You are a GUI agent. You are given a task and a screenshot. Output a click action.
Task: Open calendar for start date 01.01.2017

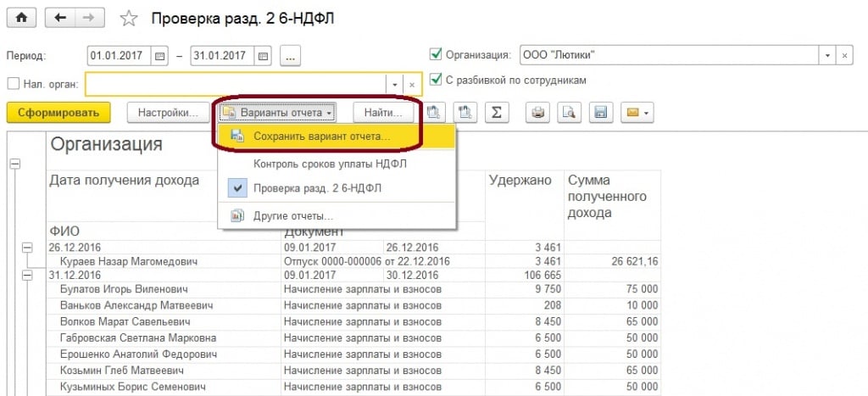pos(159,56)
